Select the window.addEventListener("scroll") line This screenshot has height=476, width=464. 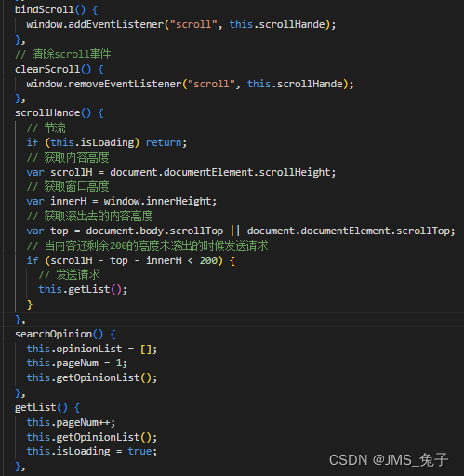(181, 24)
